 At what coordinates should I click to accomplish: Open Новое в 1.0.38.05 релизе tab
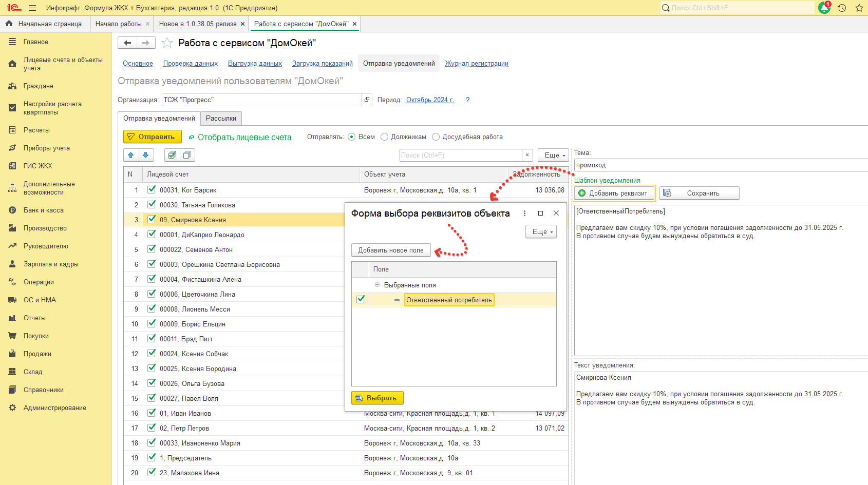198,24
